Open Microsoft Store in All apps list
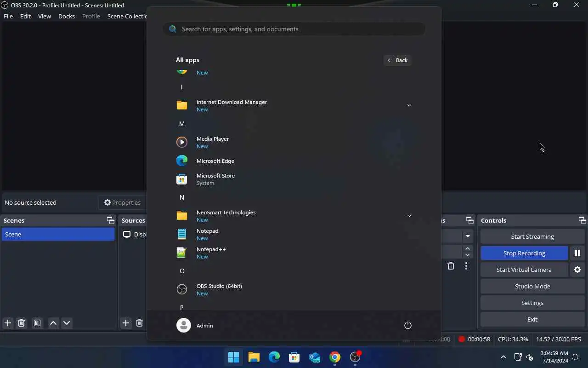Viewport: 588px width, 368px height. (x=294, y=179)
